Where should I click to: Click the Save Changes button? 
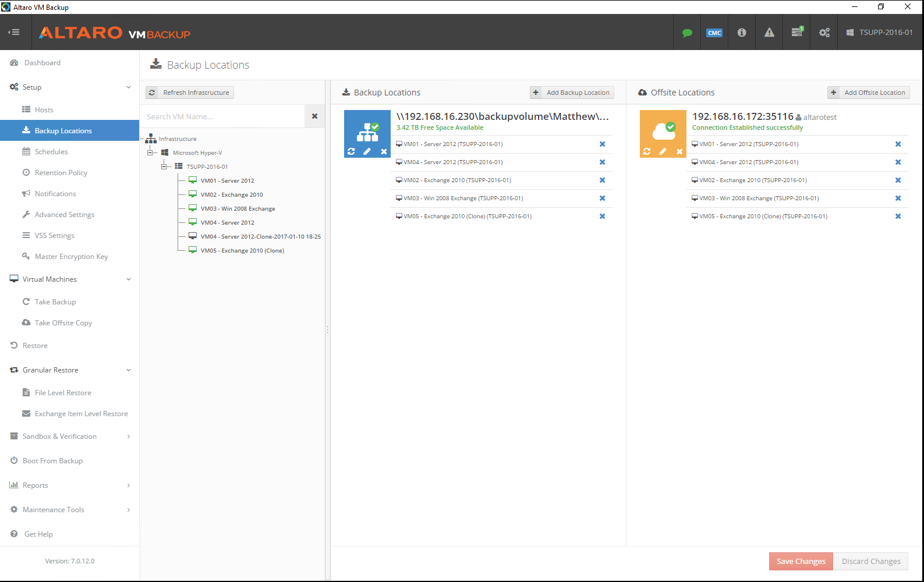point(801,561)
